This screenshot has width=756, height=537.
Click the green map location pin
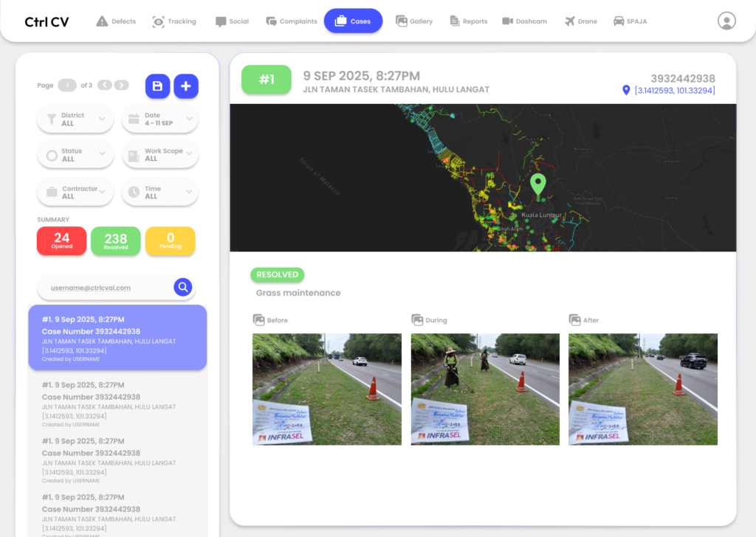pyautogui.click(x=538, y=184)
